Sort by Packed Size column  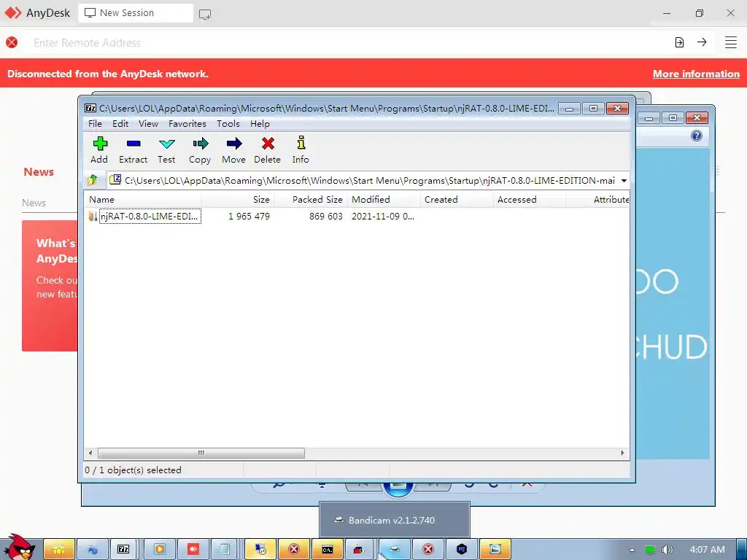click(311, 200)
